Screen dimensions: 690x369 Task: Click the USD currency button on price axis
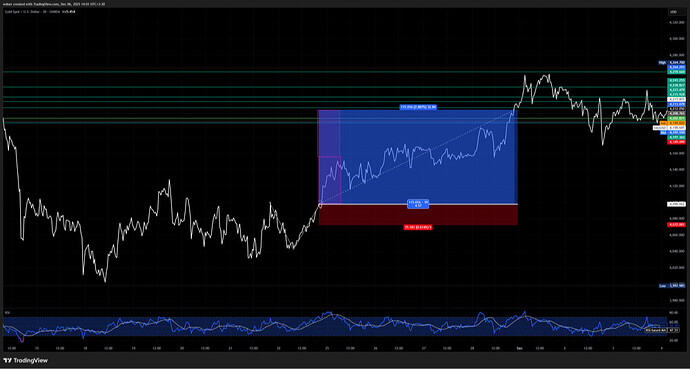[x=673, y=12]
